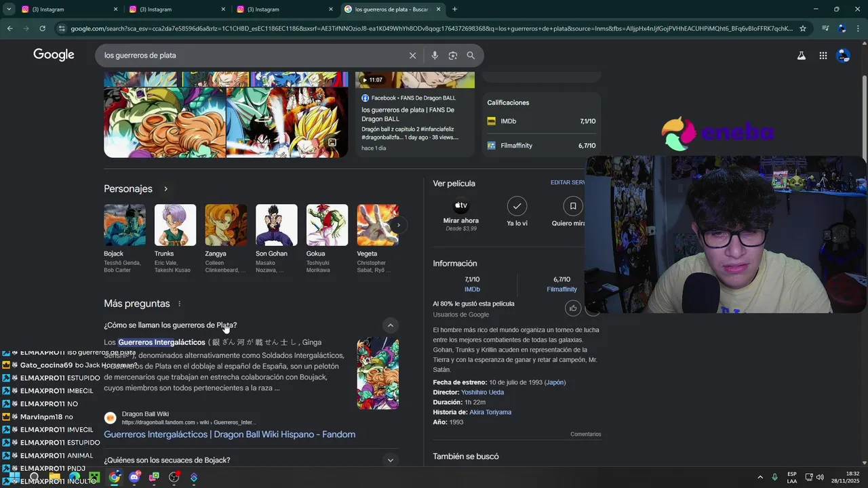
Task: Select the Gokua character card
Action: tap(327, 239)
